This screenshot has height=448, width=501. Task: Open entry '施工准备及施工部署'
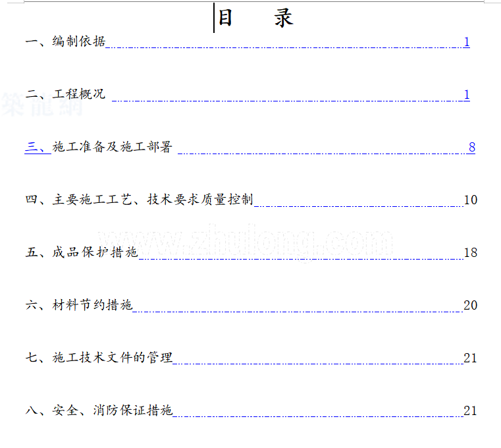[x=113, y=147]
